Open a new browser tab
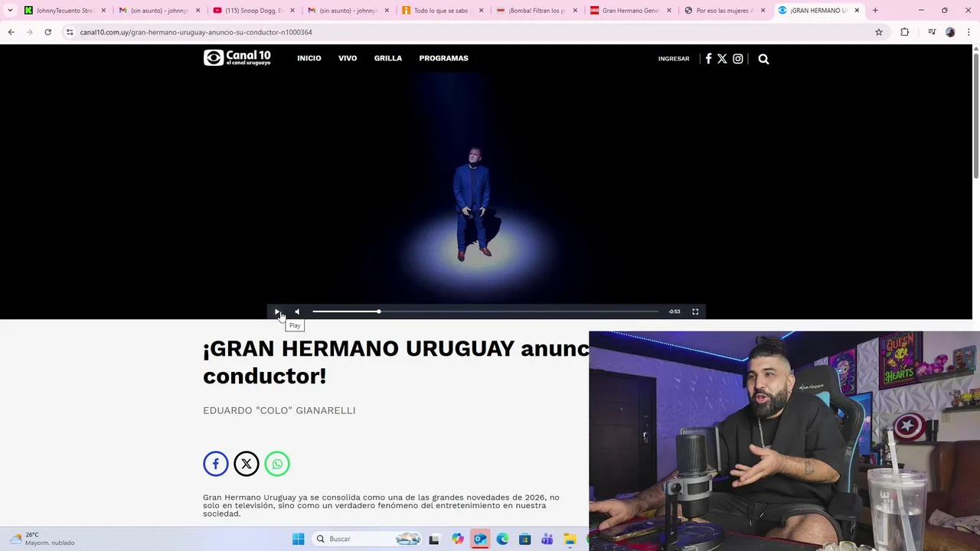Screen dimensions: 980x551 click(x=875, y=10)
